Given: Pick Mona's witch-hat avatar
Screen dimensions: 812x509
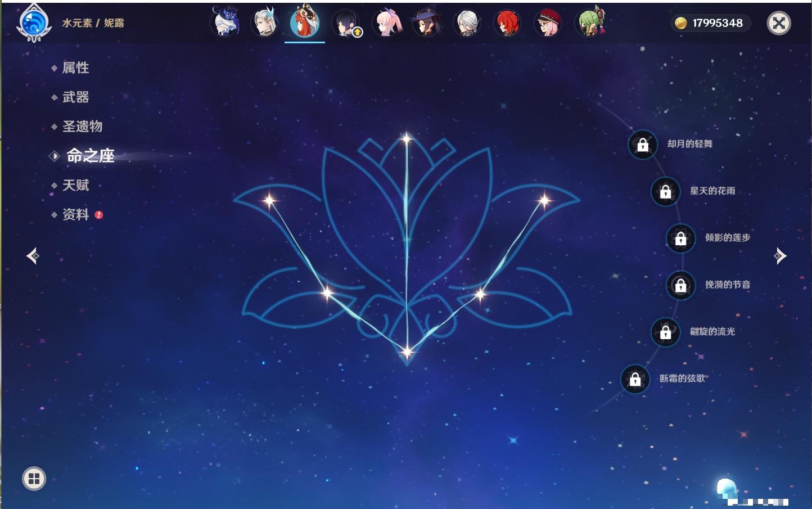Looking at the screenshot, I should 427,23.
